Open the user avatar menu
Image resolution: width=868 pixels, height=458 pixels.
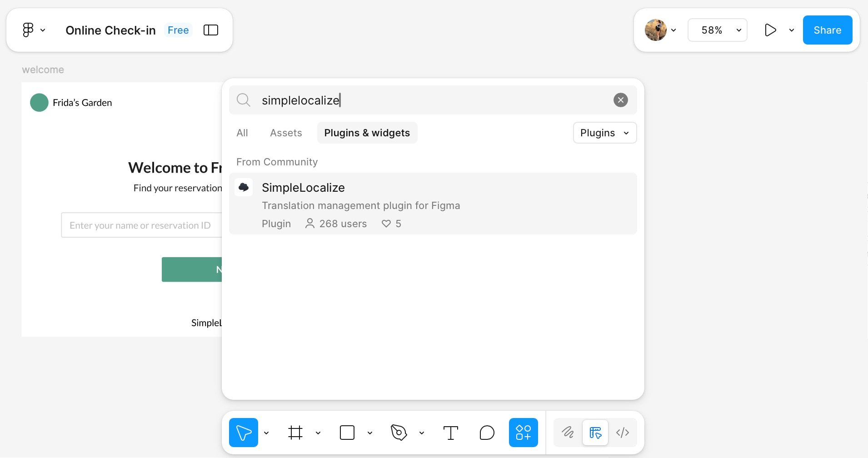pyautogui.click(x=655, y=30)
